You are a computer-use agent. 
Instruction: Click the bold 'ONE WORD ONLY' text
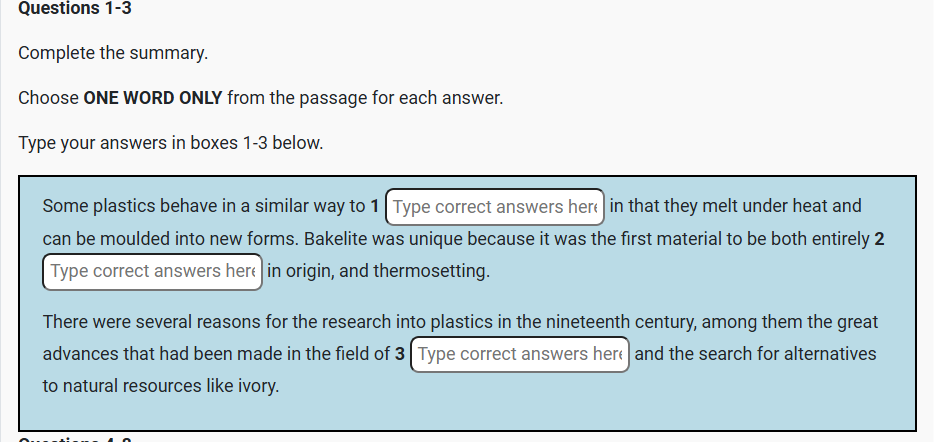153,99
